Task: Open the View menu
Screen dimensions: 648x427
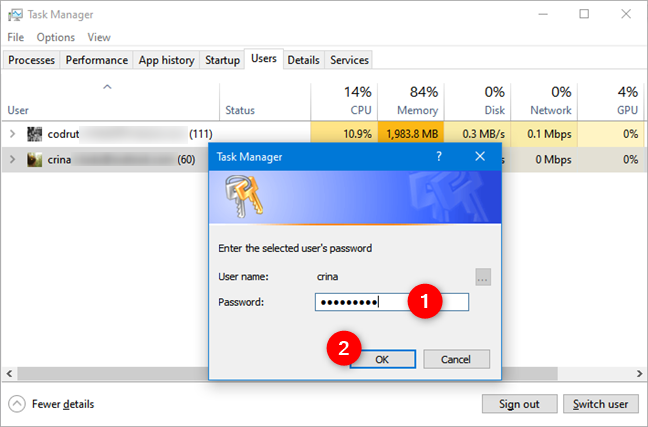Action: point(99,37)
